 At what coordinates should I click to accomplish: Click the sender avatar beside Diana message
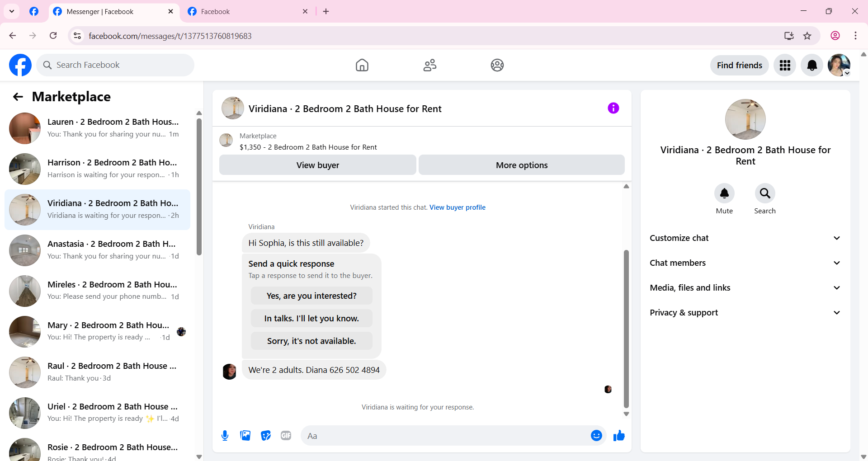[230, 372]
